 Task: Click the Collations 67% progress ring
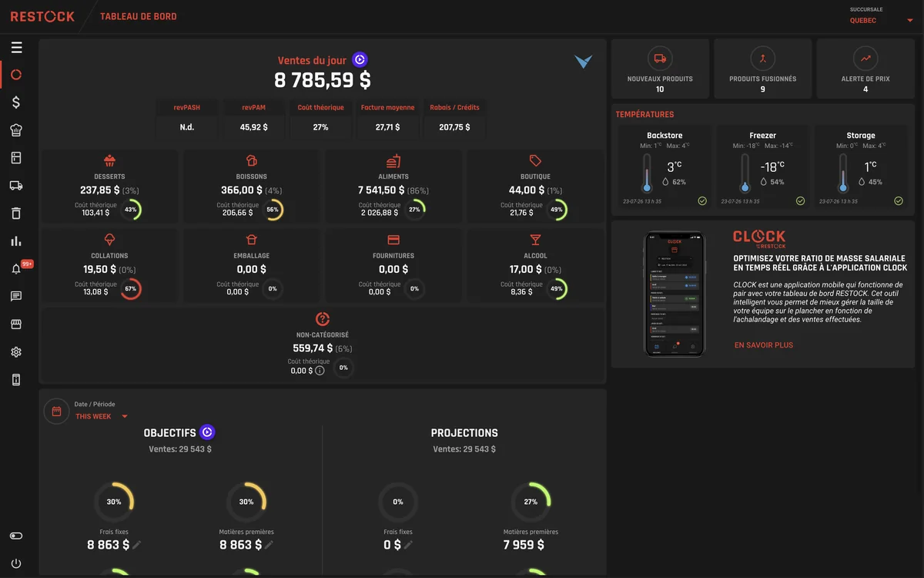click(131, 289)
